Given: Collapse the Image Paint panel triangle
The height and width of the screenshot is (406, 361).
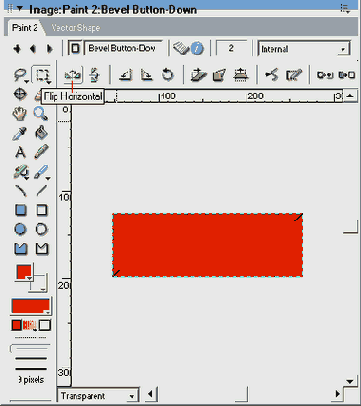Looking at the screenshot, I should pyautogui.click(x=20, y=8).
